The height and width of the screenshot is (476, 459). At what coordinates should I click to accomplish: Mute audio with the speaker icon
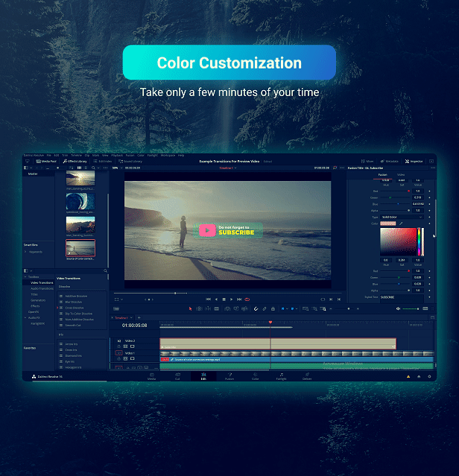click(398, 308)
